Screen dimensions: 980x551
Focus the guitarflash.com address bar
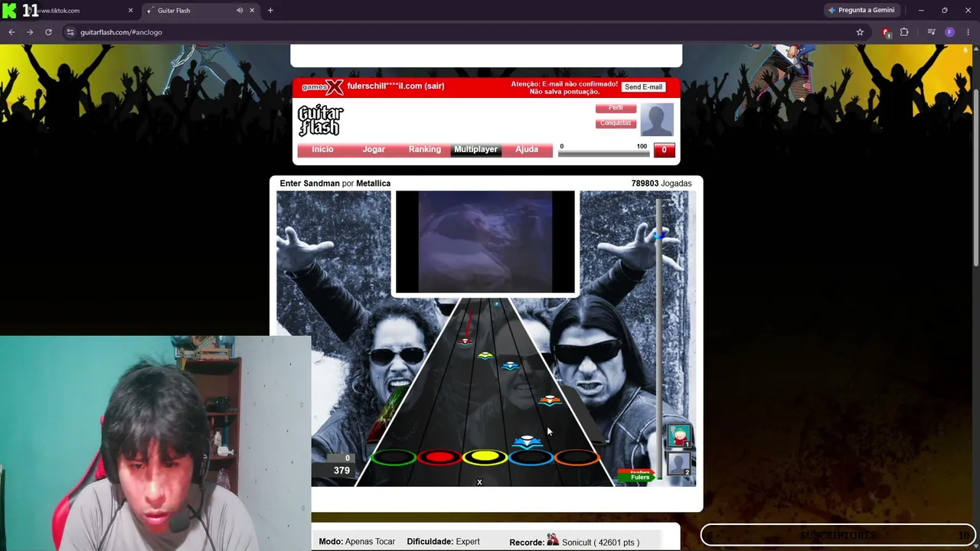[x=459, y=32]
